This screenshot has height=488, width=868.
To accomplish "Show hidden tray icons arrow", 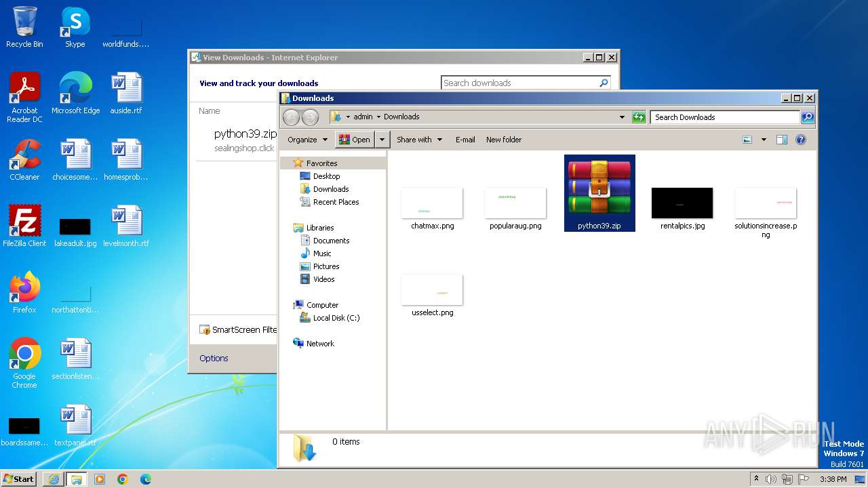I will 756,479.
